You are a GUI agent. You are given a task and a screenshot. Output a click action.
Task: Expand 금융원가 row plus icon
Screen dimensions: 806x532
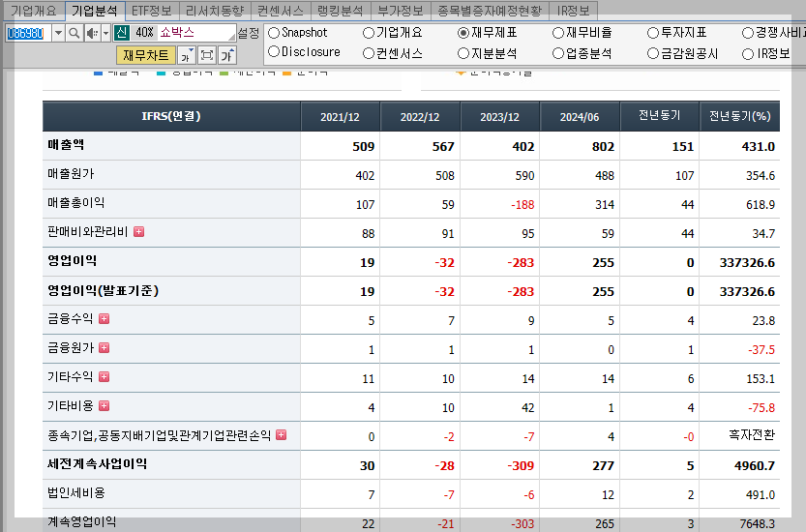104,348
